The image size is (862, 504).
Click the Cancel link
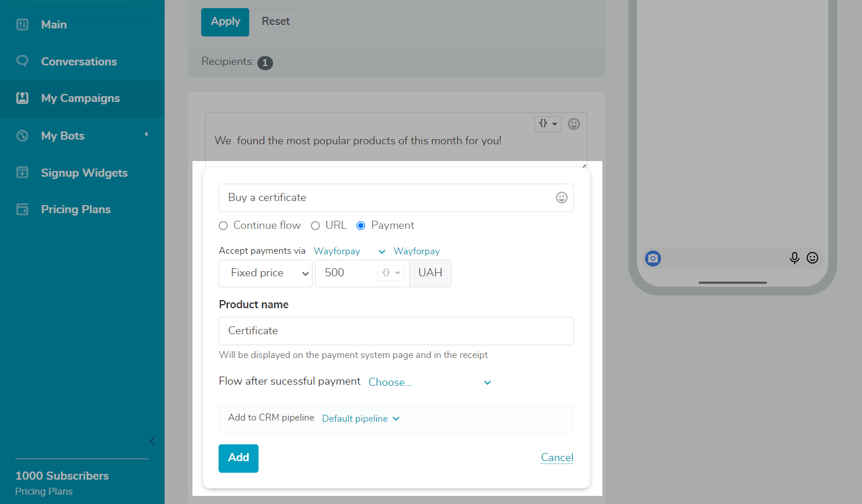coord(557,458)
